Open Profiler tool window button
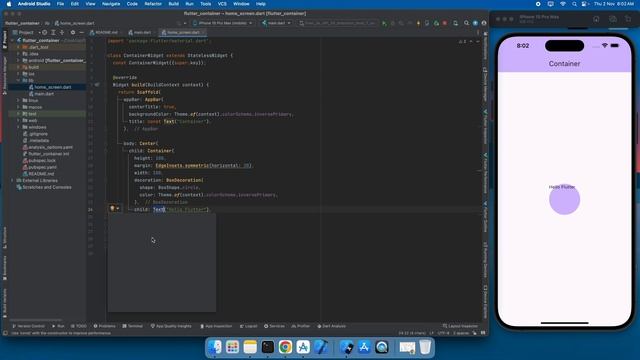This screenshot has height=360, width=640. coord(301,326)
